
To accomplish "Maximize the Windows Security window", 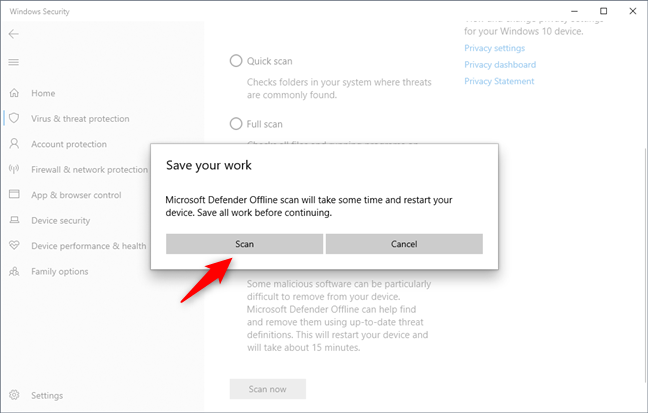I will [603, 11].
